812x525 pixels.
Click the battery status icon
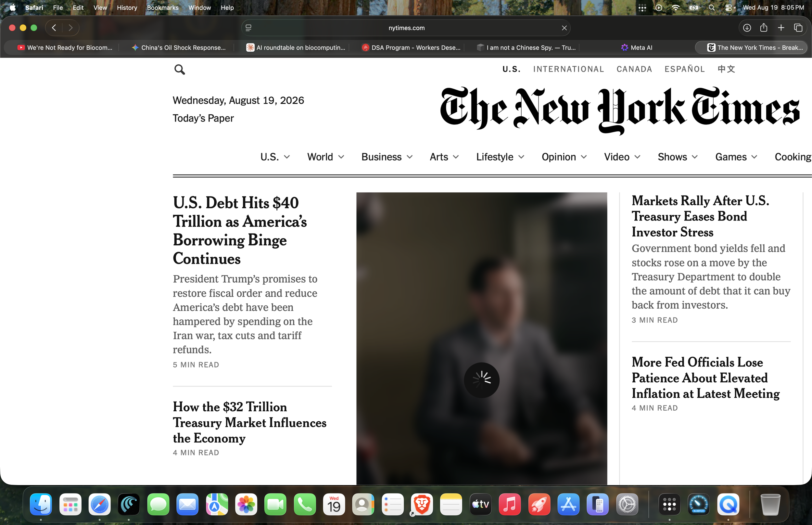pyautogui.click(x=694, y=7)
